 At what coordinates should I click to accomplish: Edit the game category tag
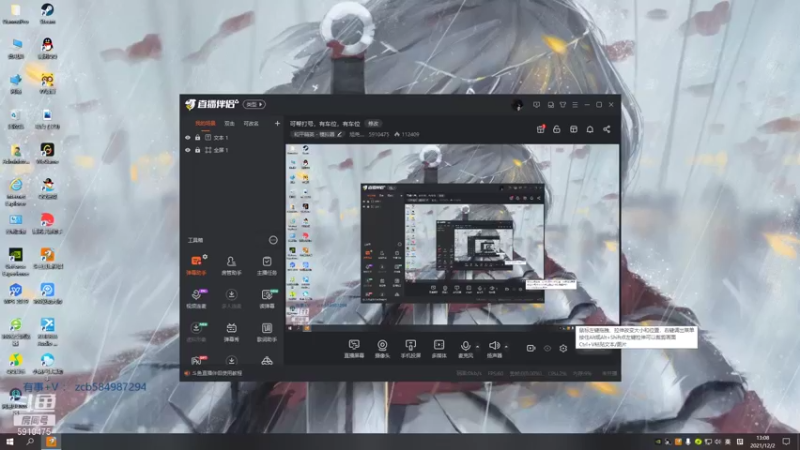click(318, 135)
